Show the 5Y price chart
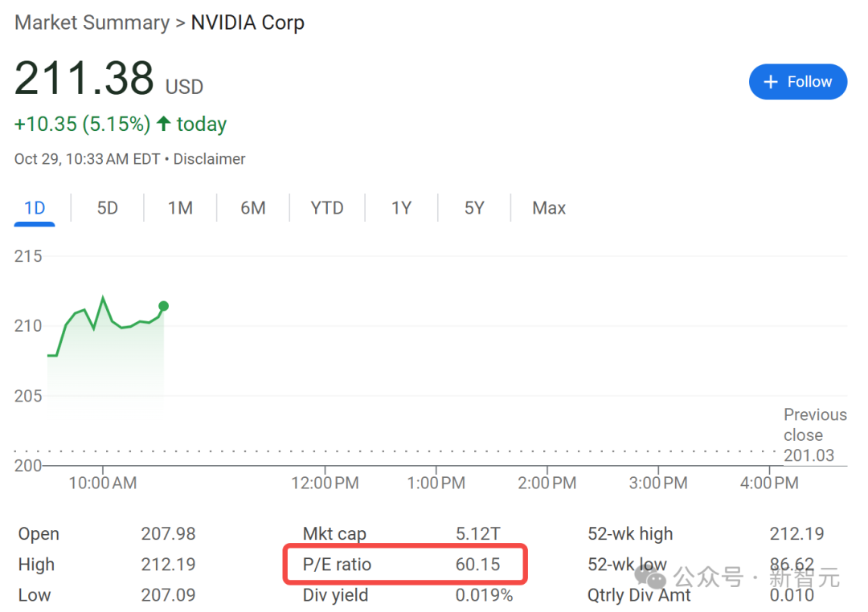Screen dimensions: 868x612 [474, 208]
